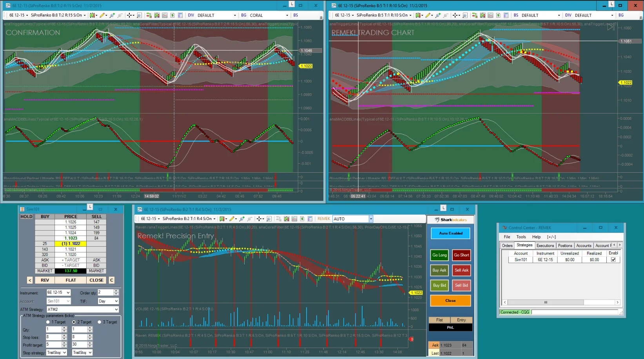This screenshot has height=359, width=644.
Task: Click horizontal scrollbar in Control Center strategies grid
Action: 561,302
